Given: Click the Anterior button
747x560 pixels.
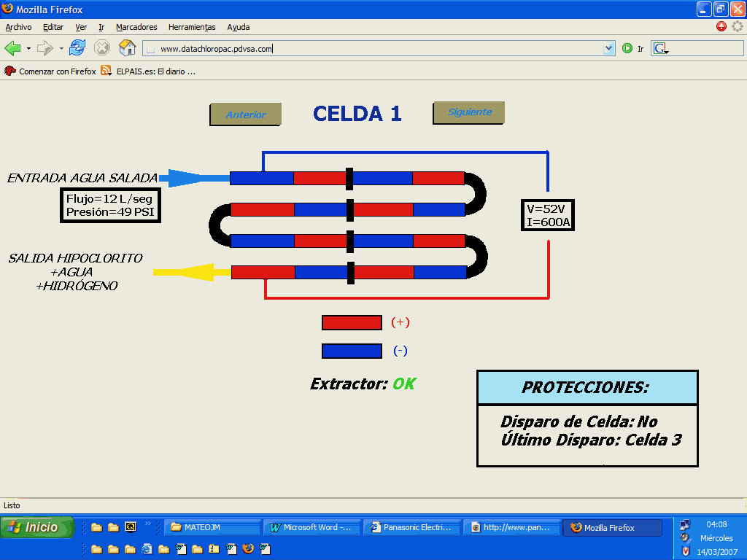Looking at the screenshot, I should [x=245, y=114].
